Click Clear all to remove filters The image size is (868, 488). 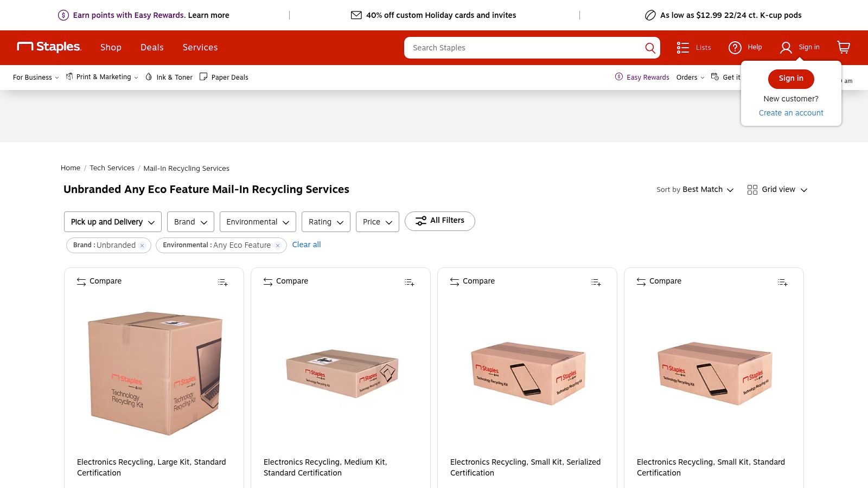(x=307, y=245)
